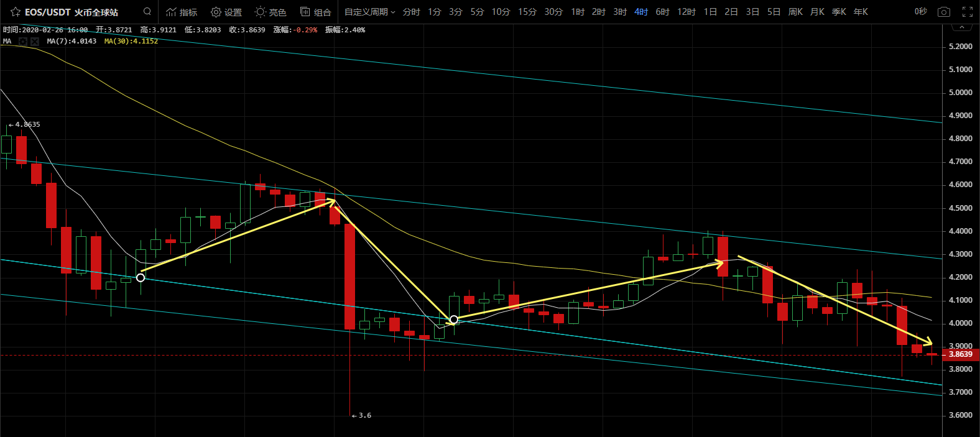Select the 分时 time-sharing view
Viewport: 980px width, 437px height.
tap(411, 12)
